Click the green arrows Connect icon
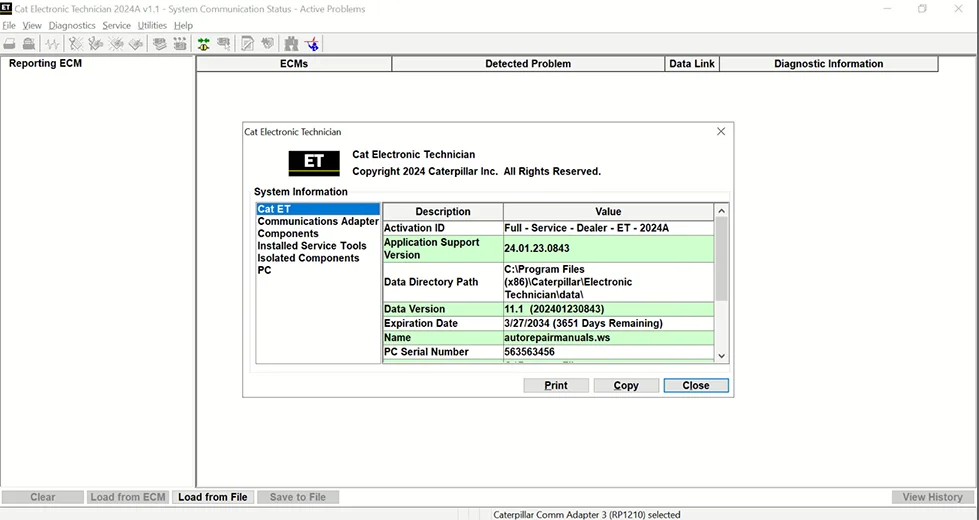979x520 pixels. tap(203, 44)
